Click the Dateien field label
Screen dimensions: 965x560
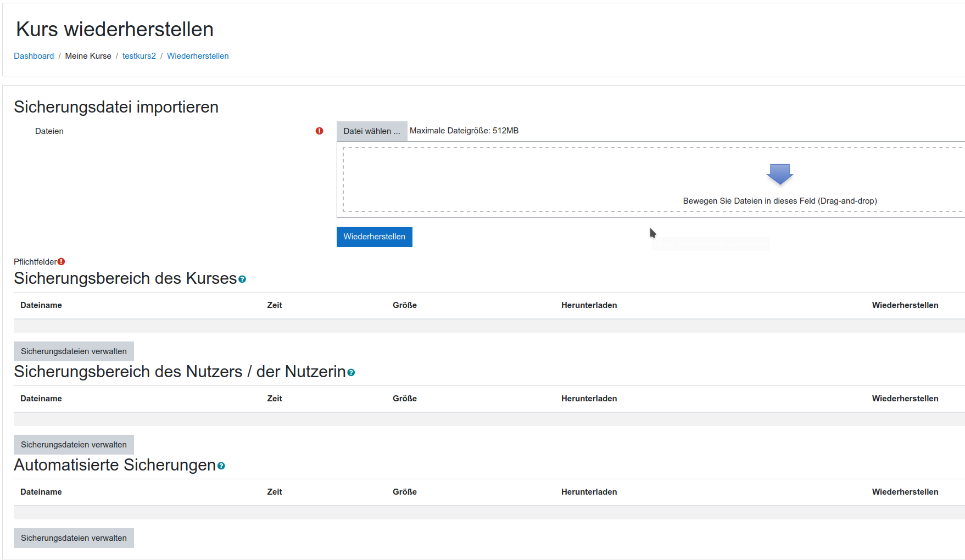click(x=49, y=131)
